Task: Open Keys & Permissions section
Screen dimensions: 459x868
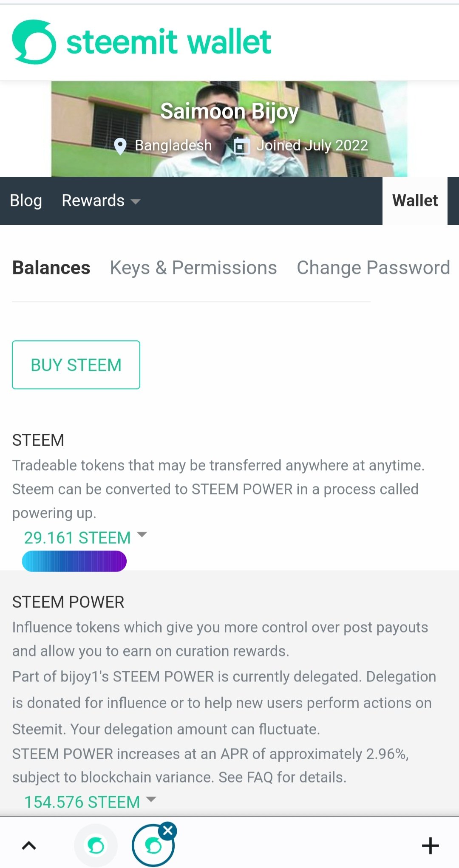Action: (193, 268)
